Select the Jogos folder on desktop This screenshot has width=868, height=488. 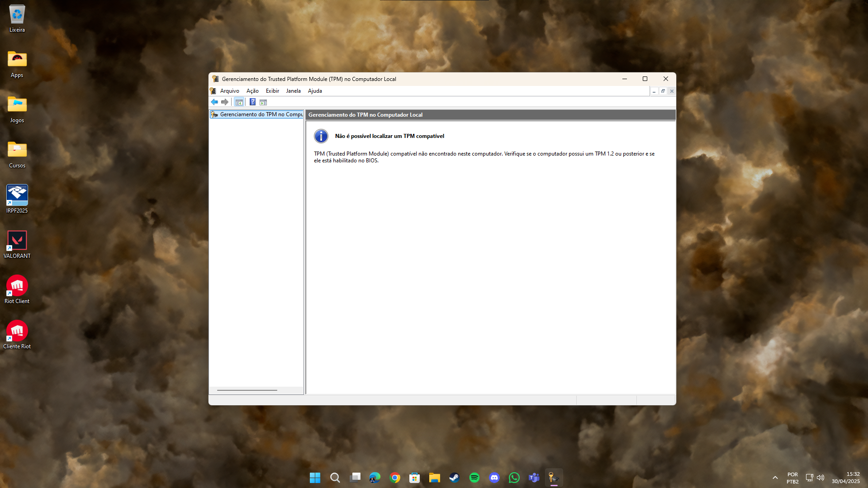coord(17,109)
